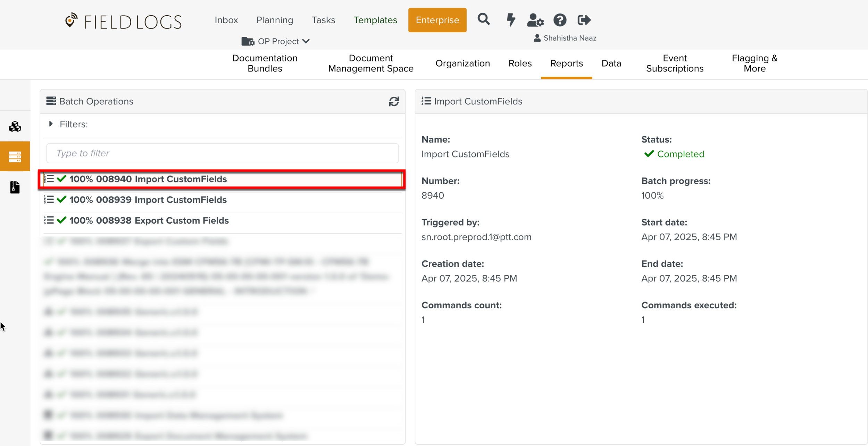Expand the Filters section

[x=51, y=124]
